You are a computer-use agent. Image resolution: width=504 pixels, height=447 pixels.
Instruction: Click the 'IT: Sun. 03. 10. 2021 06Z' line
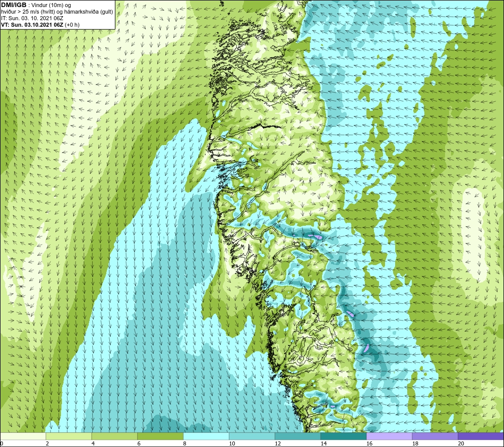coord(32,18)
